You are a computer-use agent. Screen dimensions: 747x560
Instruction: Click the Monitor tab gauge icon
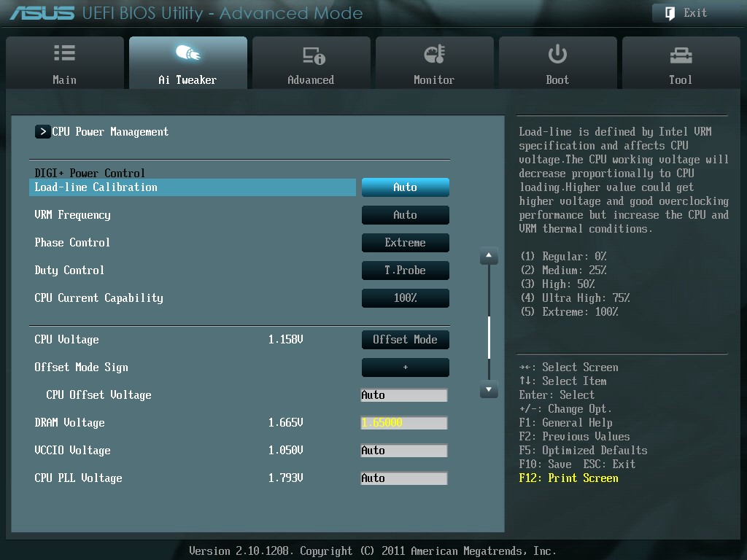435,54
